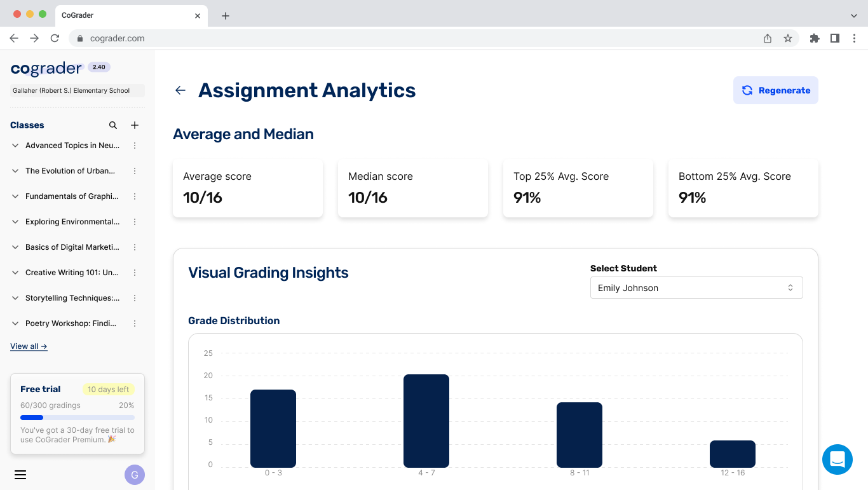Follow the View all link
868x490 pixels.
[x=29, y=346]
